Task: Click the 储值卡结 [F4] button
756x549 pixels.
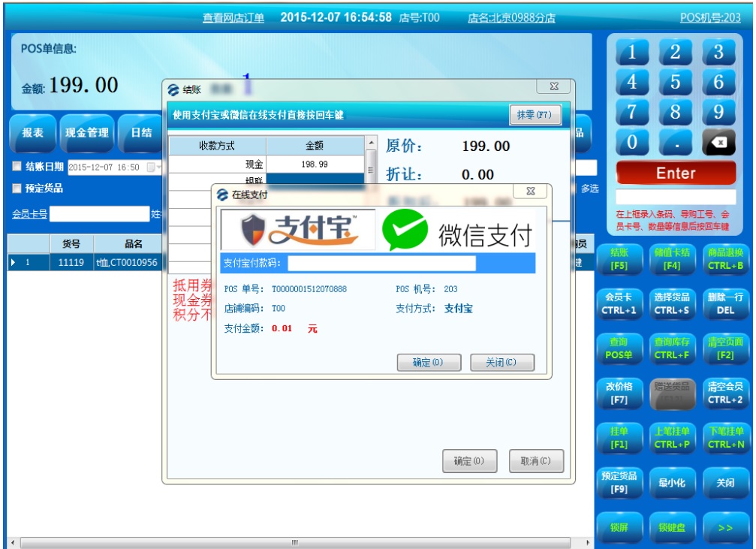Action: pyautogui.click(x=672, y=259)
